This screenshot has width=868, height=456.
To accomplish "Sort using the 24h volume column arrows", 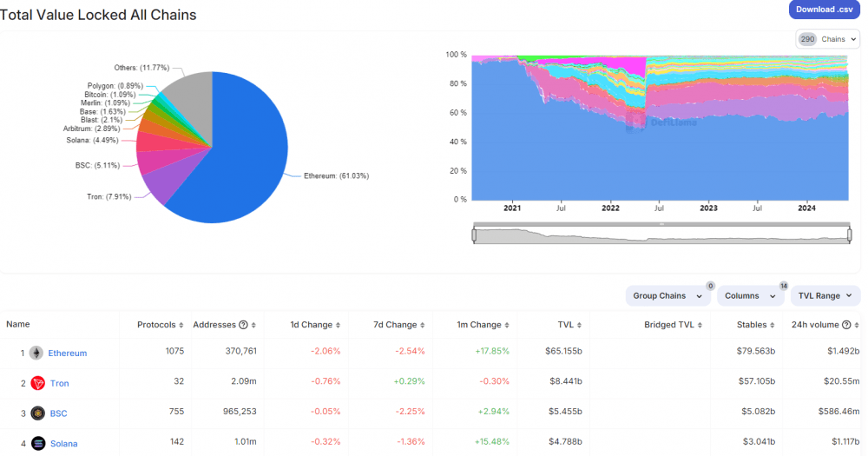I will point(857,325).
